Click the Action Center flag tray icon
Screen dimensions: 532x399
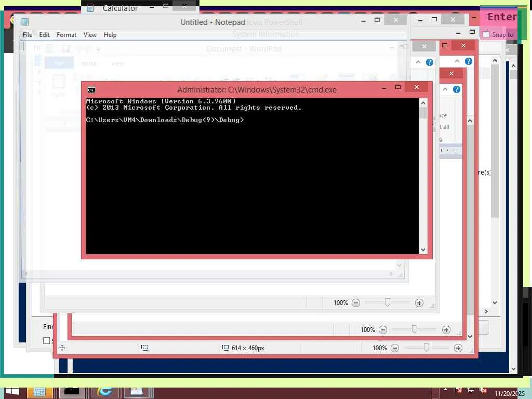point(458,390)
